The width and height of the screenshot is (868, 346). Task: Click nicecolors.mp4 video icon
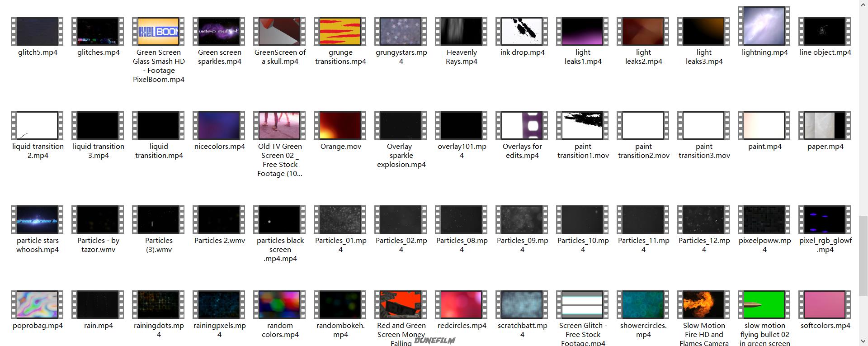pos(219,126)
